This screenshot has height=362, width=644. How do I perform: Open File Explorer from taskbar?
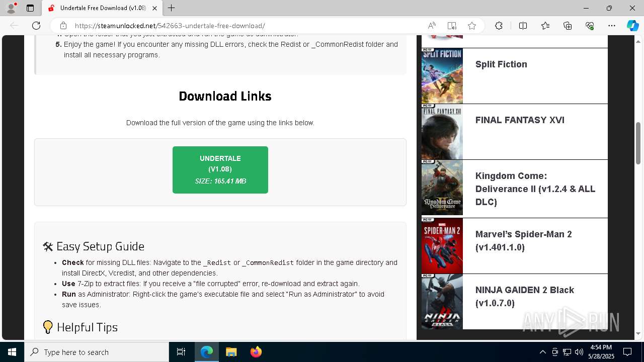(x=231, y=352)
